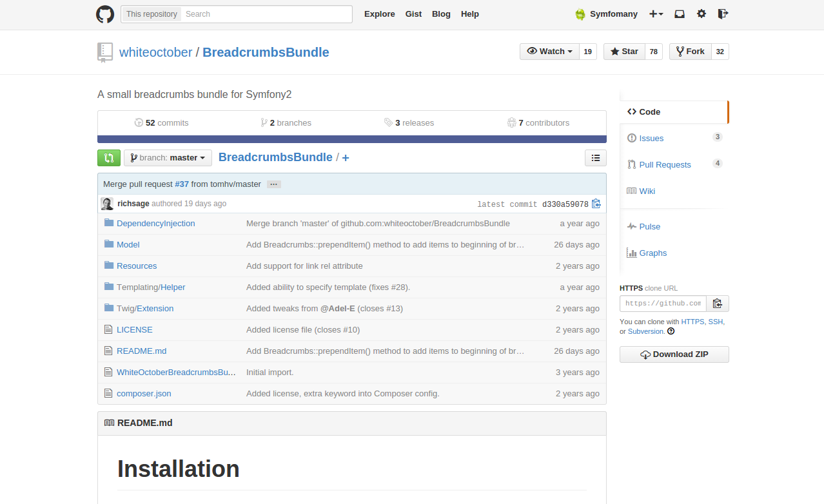Click the sign out icon
Image resolution: width=824 pixels, height=504 pixels.
tap(723, 14)
